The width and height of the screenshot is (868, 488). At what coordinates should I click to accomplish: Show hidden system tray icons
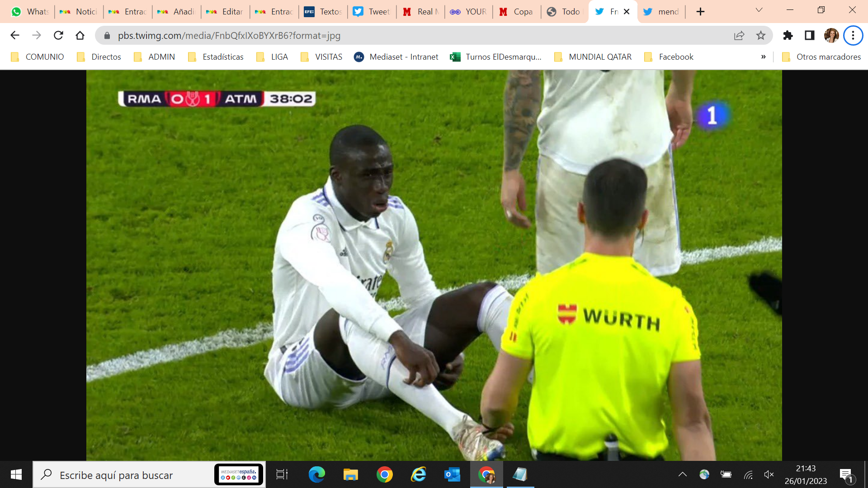(x=683, y=474)
